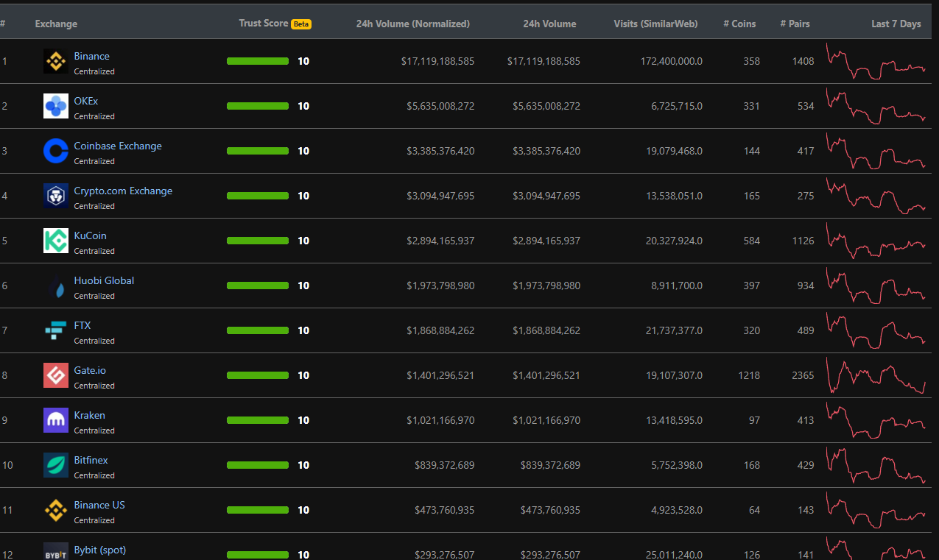
Task: Open the Crypto.com Exchange link
Action: pyautogui.click(x=123, y=191)
